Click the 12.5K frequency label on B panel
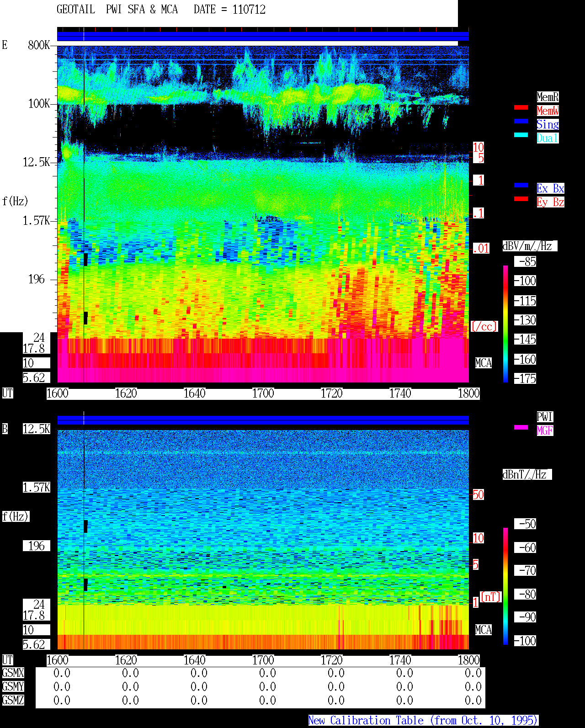This screenshot has width=585, height=728. 37,429
